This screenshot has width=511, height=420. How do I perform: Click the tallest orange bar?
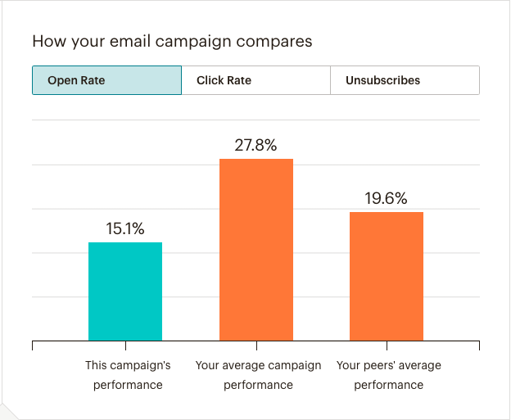tap(255, 250)
